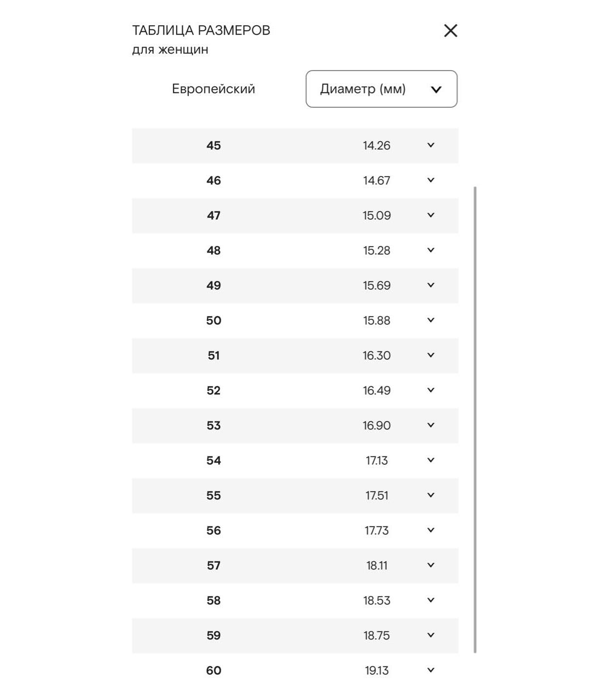
Task: Expand size 59 chevron
Action: pyautogui.click(x=431, y=635)
